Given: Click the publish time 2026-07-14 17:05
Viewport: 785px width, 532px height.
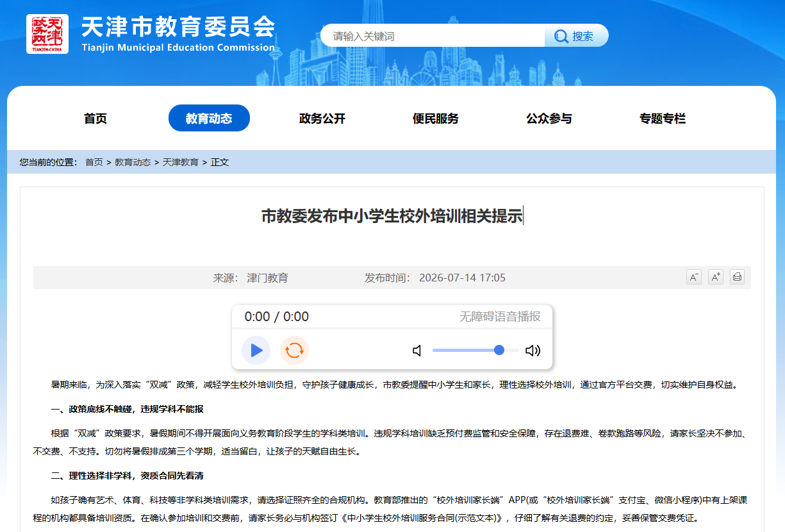Looking at the screenshot, I should [462, 278].
